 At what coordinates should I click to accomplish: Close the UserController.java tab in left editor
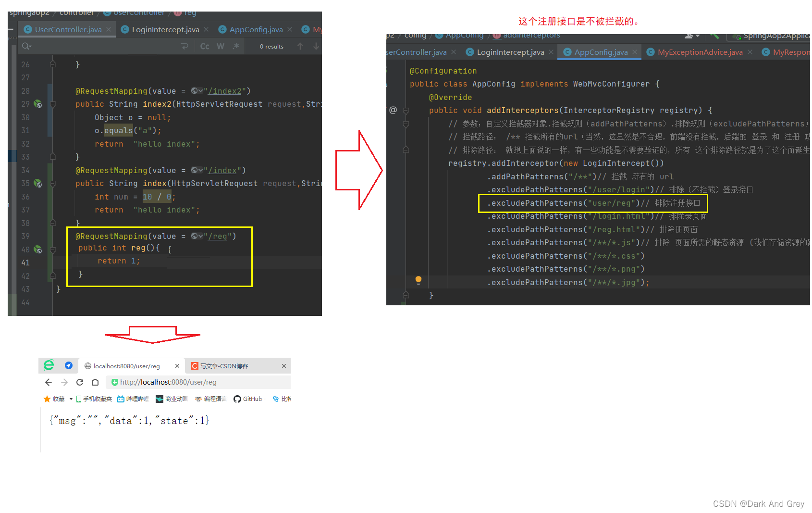click(x=109, y=29)
